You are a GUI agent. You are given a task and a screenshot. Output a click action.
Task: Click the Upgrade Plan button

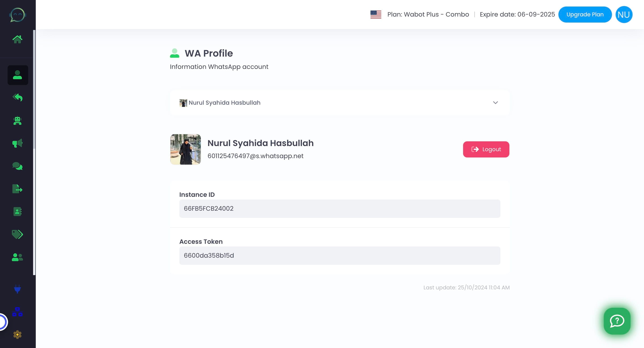click(x=585, y=15)
